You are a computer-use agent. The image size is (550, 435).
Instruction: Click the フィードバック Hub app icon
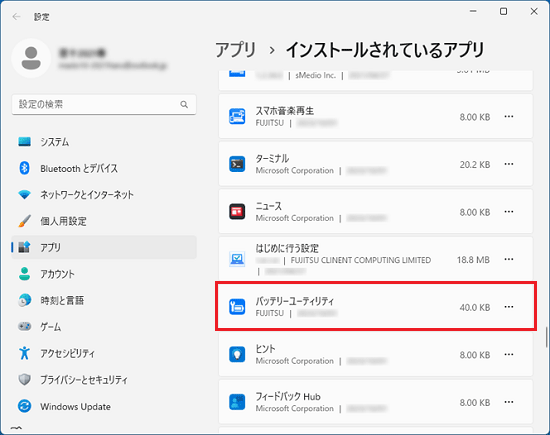(x=237, y=402)
